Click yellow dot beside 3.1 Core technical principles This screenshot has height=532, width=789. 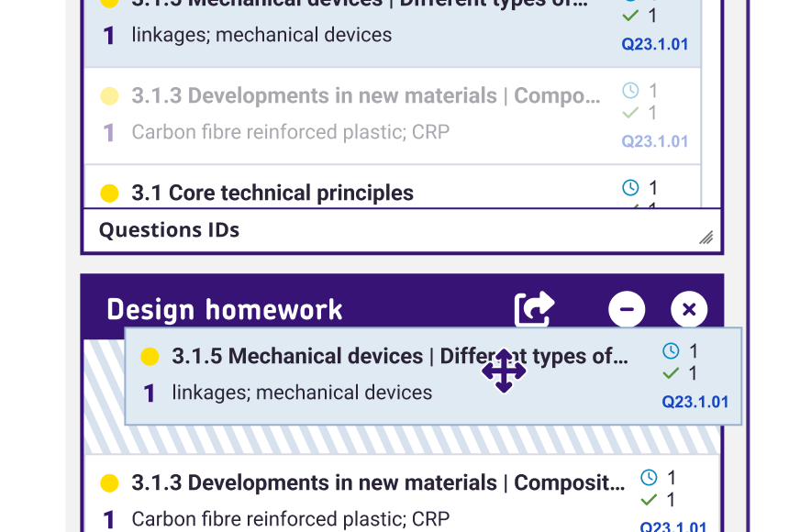(109, 194)
